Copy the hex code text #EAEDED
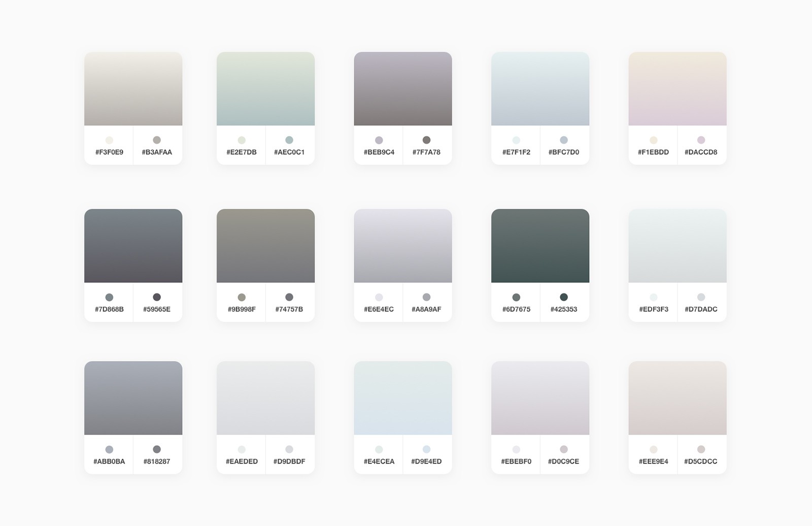Image resolution: width=812 pixels, height=526 pixels. pos(242,462)
